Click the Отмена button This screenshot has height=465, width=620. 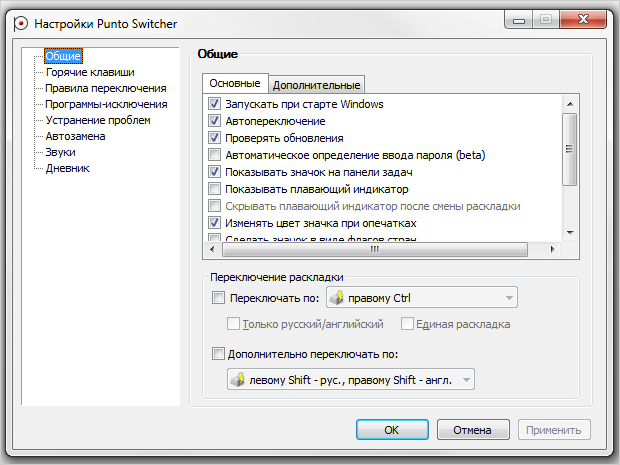click(473, 430)
